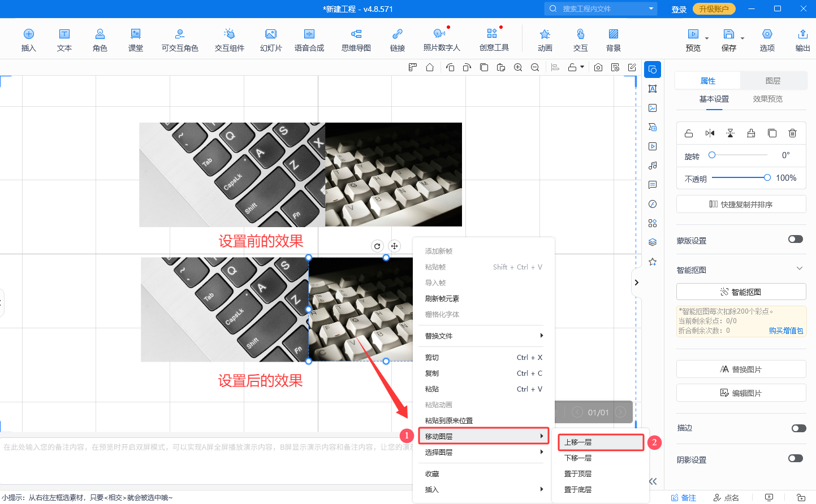
Task: Click the horizontal flip icon in properties
Action: click(x=710, y=133)
